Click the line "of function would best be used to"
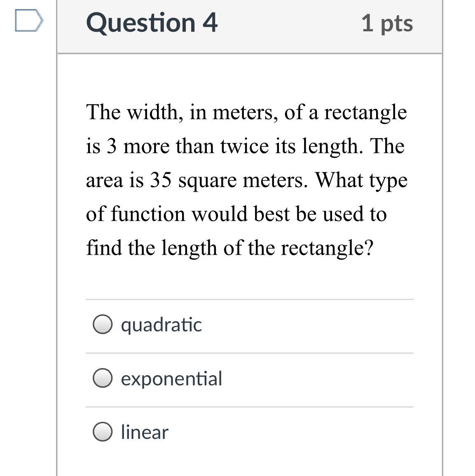Screen dimensions: 475x476 (x=236, y=214)
